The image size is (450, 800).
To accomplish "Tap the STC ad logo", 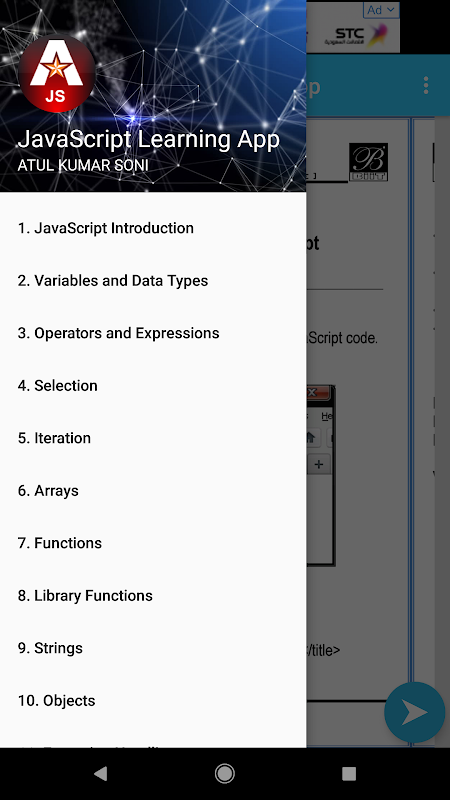I will point(356,37).
